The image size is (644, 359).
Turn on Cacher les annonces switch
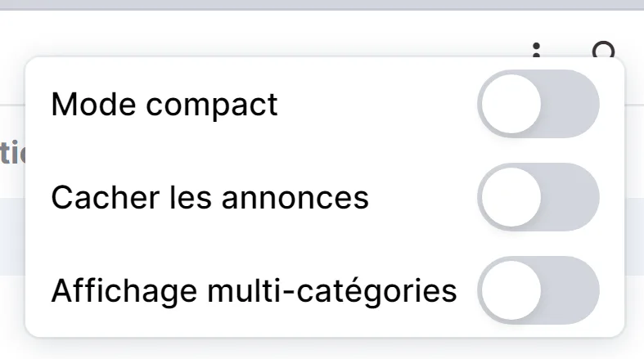538,197
